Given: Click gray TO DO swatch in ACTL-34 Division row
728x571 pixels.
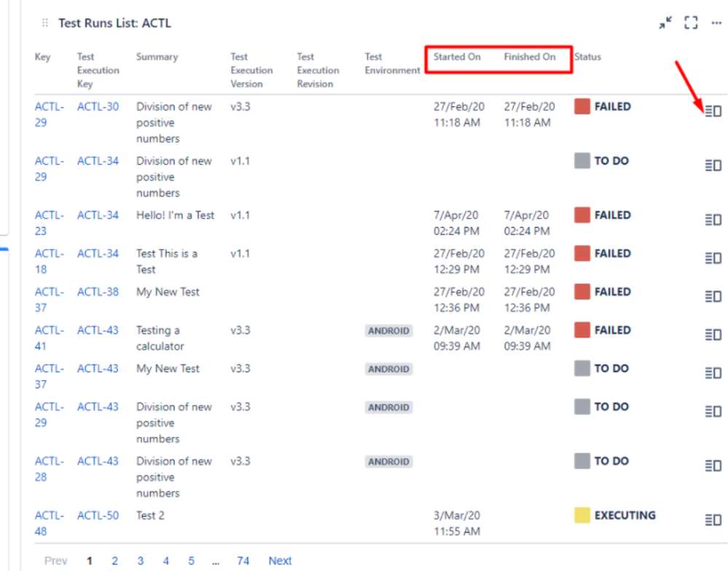Looking at the screenshot, I should tap(582, 161).
